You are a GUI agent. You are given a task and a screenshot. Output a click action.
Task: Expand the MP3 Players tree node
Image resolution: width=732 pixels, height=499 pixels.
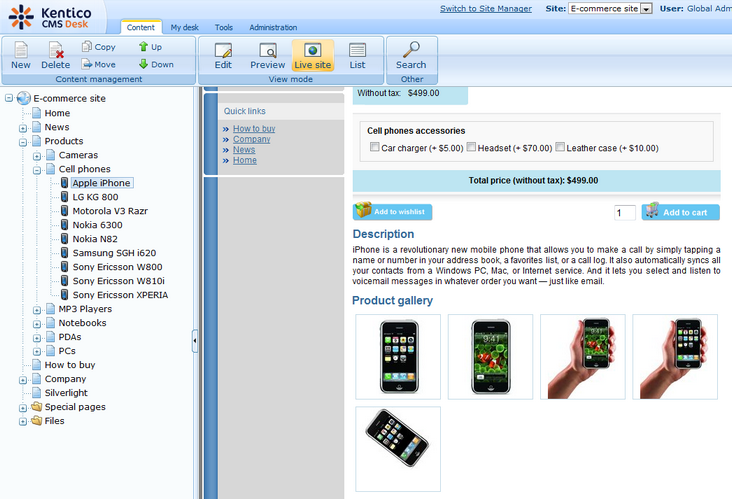tap(37, 310)
